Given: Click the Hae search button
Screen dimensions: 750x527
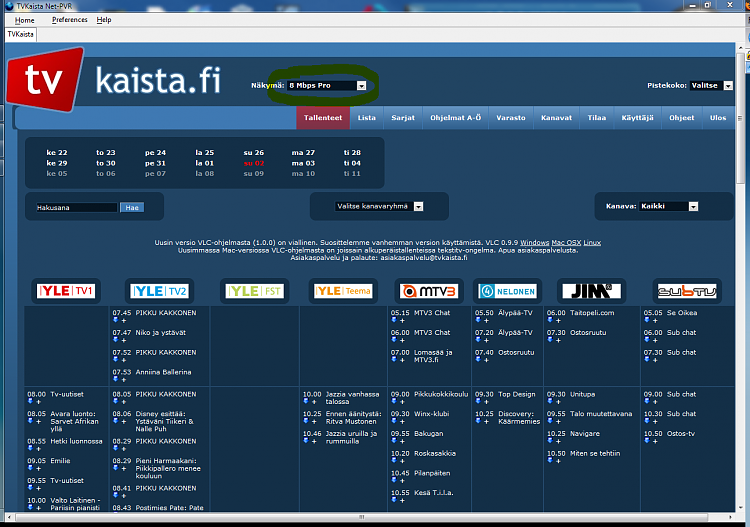Looking at the screenshot, I should click(132, 208).
